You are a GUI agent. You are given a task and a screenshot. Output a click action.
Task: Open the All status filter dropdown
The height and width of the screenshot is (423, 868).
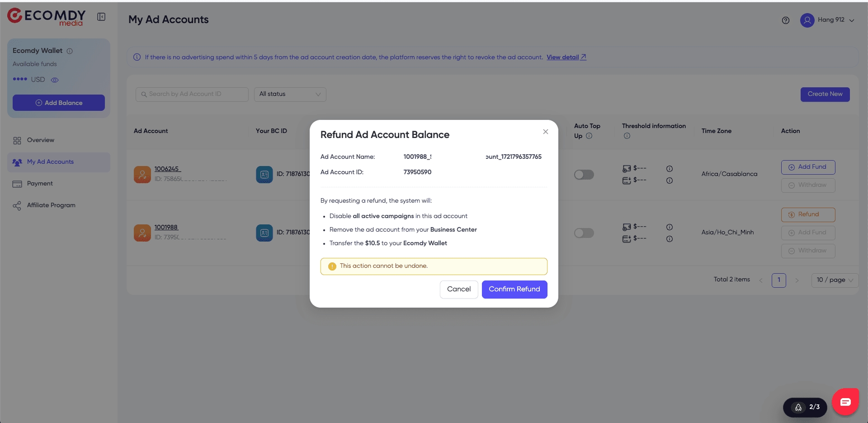[x=290, y=94]
